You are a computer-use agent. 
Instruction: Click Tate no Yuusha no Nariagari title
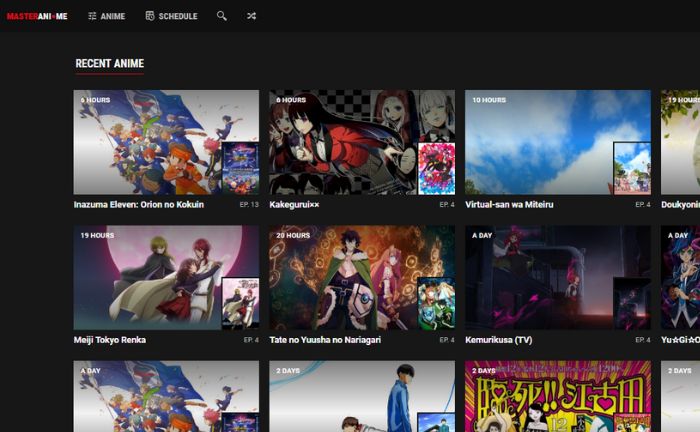pos(325,340)
